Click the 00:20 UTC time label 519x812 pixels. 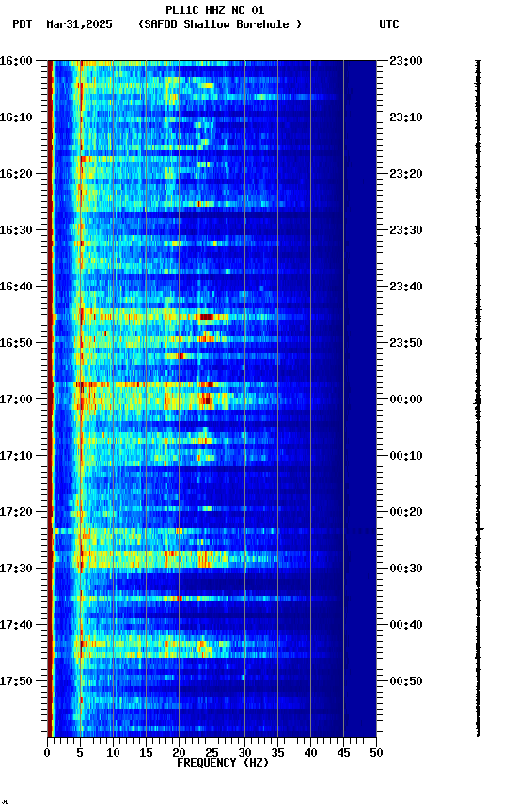coord(406,512)
